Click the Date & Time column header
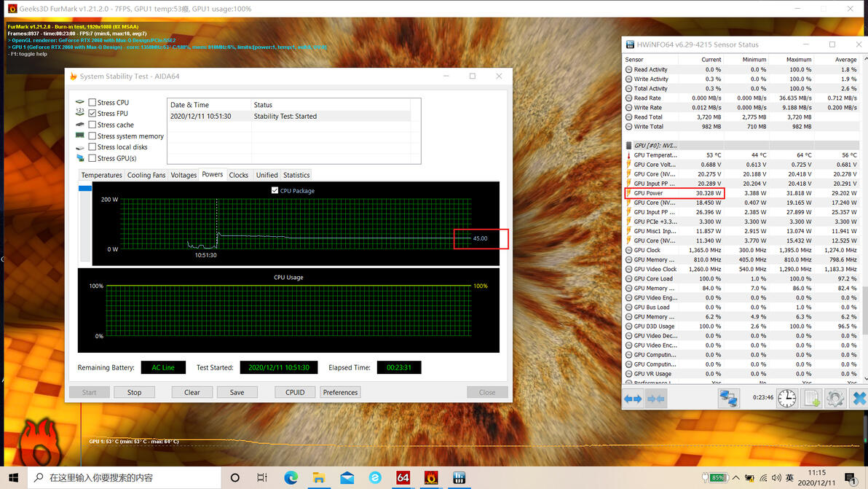The image size is (868, 489). click(209, 105)
